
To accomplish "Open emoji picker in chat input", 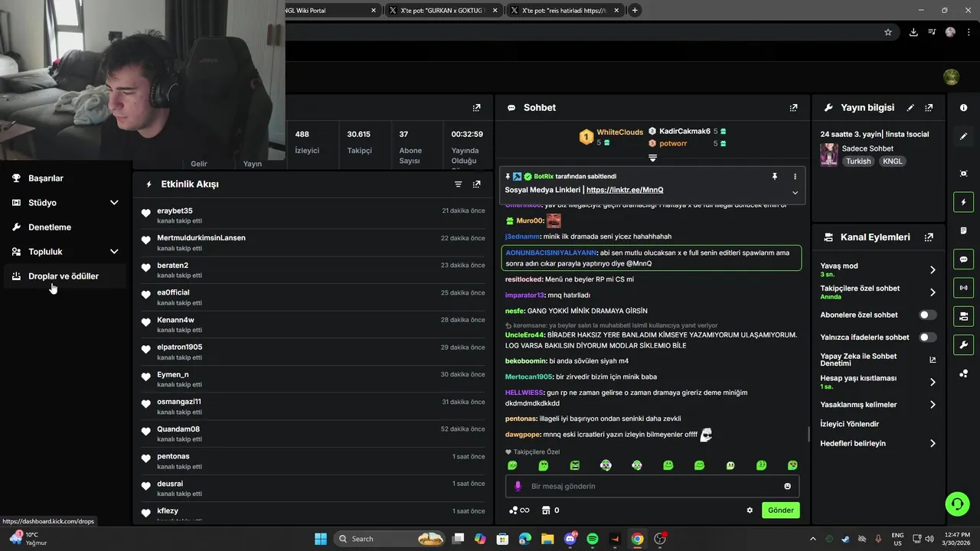I will pyautogui.click(x=787, y=486).
